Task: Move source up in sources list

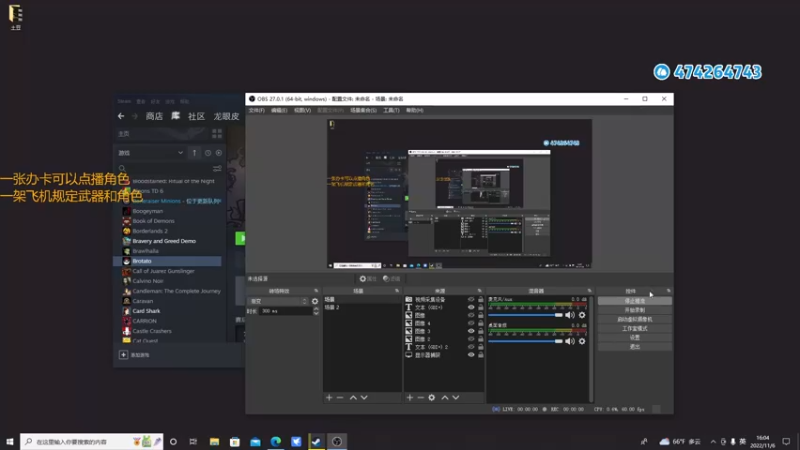Action: click(445, 397)
